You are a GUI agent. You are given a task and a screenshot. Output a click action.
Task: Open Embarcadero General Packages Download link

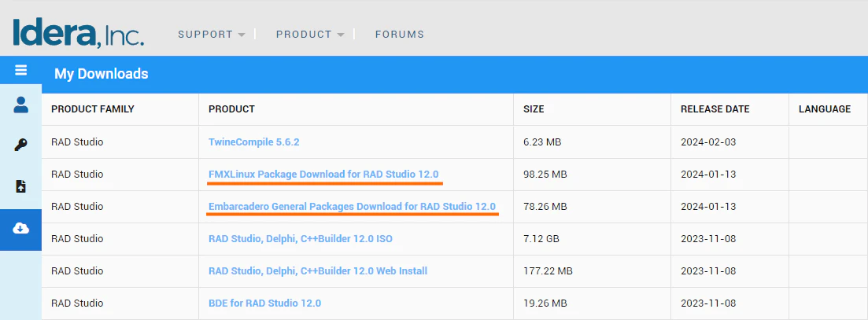[352, 206]
